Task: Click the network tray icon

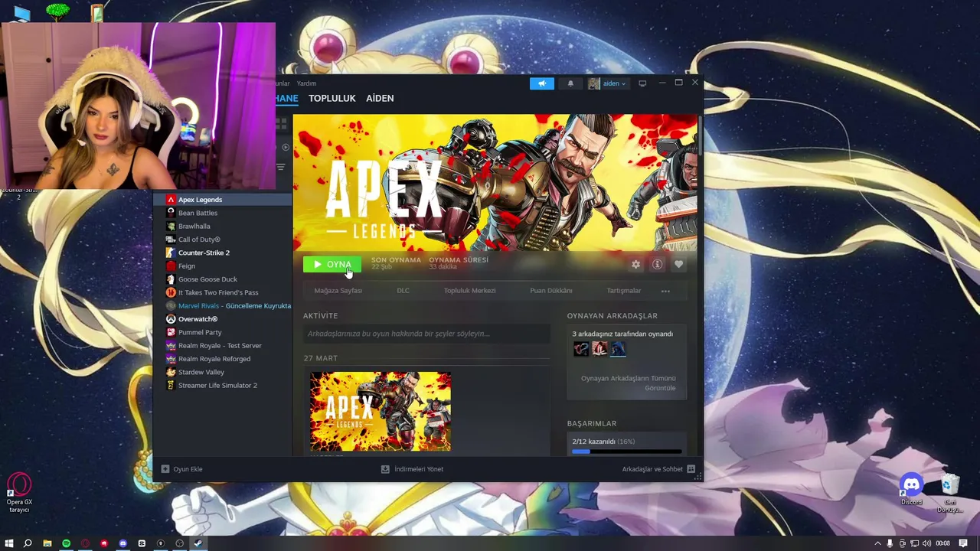Action: (914, 543)
